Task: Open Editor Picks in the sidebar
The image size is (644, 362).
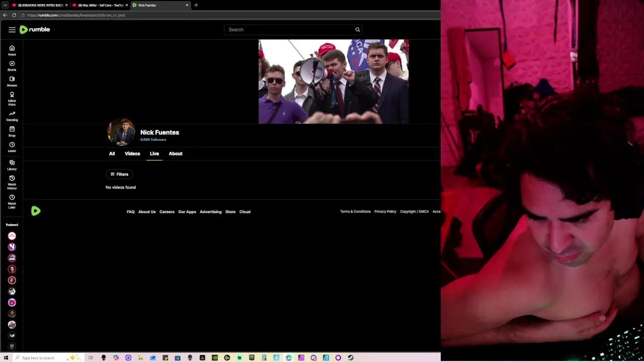Action: click(12, 99)
